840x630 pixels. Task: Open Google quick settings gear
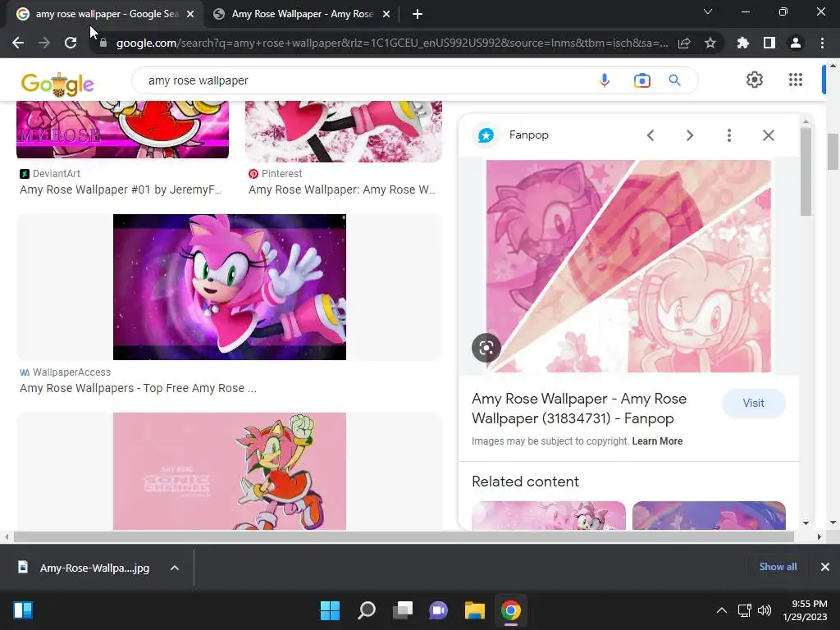[755, 80]
